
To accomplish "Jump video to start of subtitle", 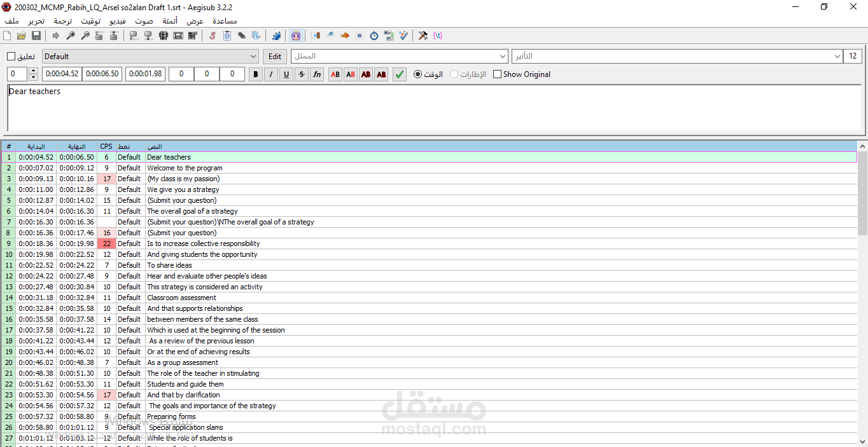I will point(99,36).
